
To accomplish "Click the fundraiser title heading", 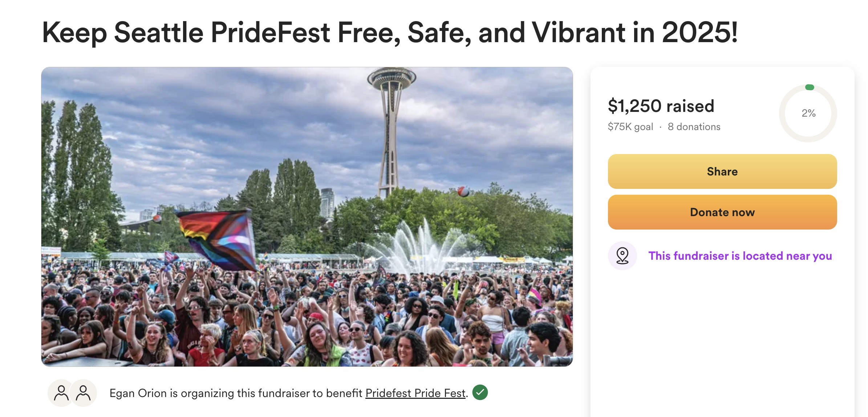I will click(390, 32).
